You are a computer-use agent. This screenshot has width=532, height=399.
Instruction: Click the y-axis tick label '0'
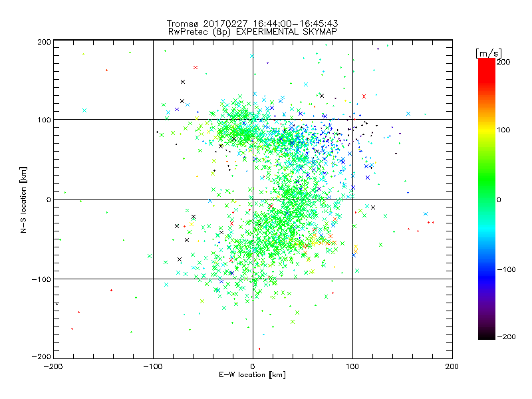(x=49, y=199)
